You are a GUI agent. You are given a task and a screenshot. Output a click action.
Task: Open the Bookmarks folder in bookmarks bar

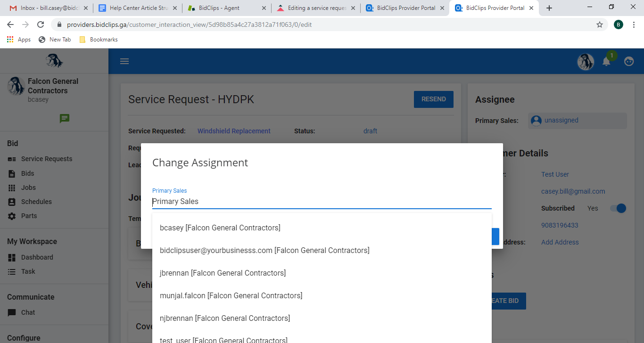[99, 40]
